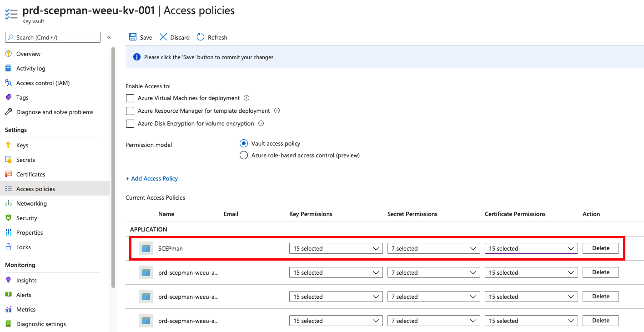Open Key Permissions dropdown in second row

336,272
